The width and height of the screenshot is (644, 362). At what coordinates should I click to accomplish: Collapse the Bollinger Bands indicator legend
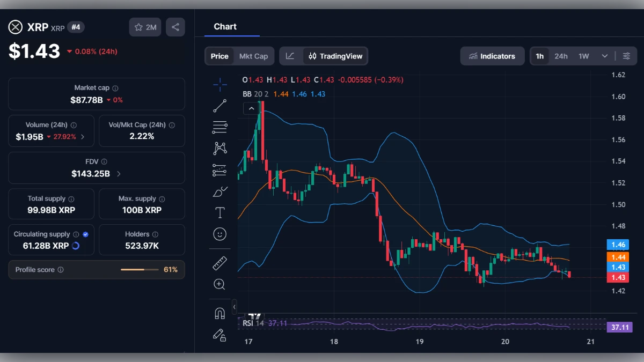click(252, 108)
